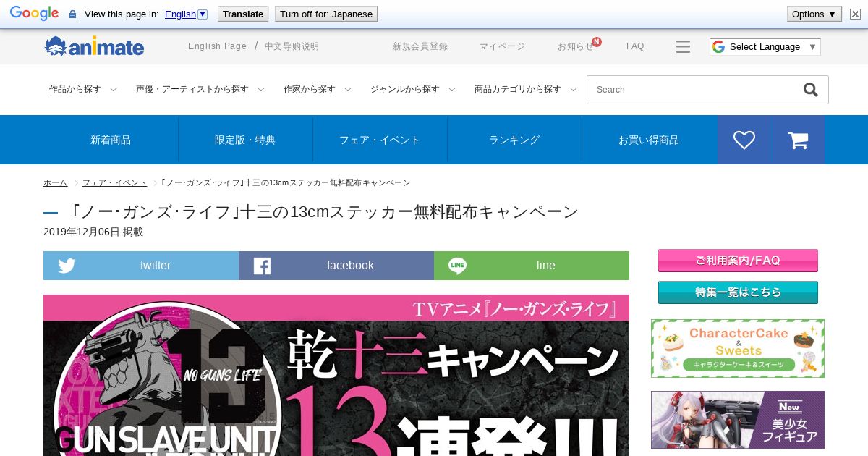The height and width of the screenshot is (456, 868).
Task: Click the animate logo
Action: pyautogui.click(x=94, y=46)
